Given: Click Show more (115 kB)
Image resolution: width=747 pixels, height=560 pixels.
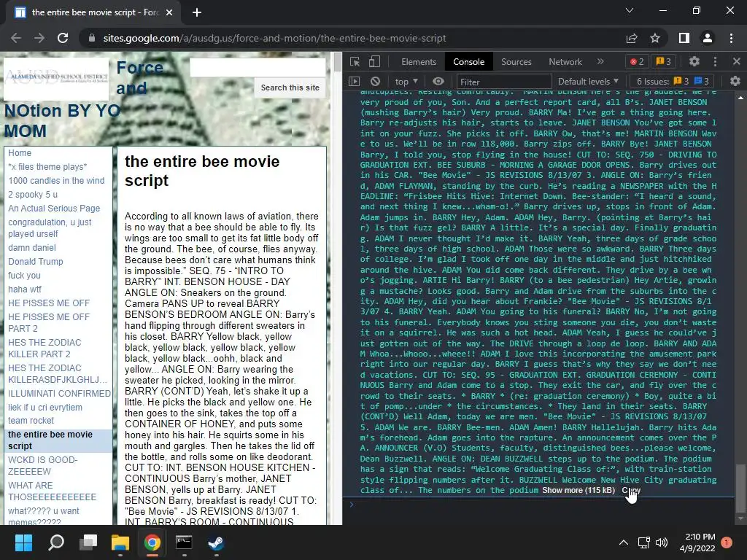Looking at the screenshot, I should (x=578, y=490).
